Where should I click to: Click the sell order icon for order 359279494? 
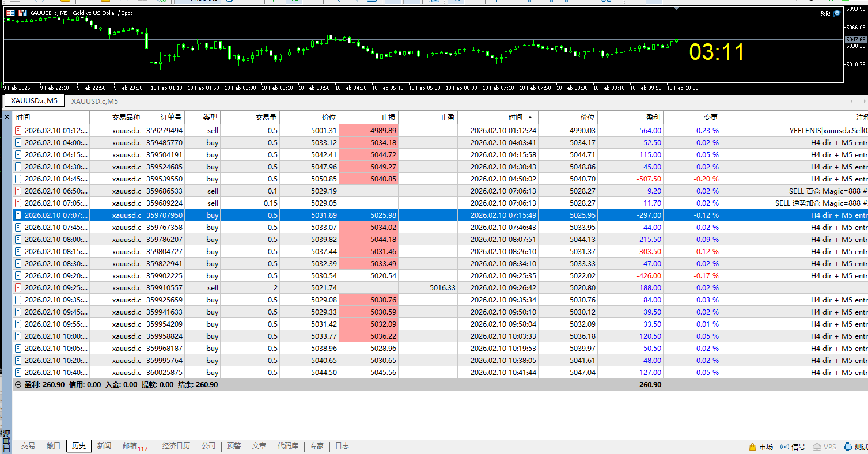(18, 131)
